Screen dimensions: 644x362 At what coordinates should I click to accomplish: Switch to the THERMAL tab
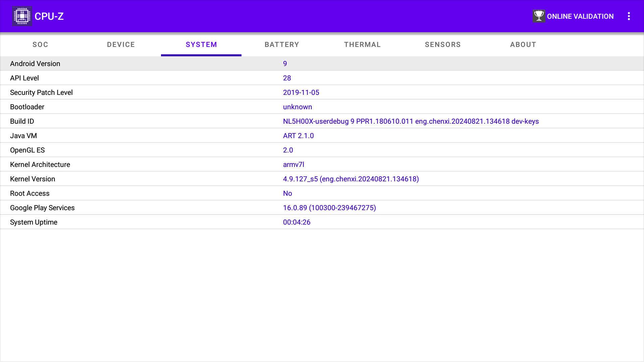coord(362,45)
